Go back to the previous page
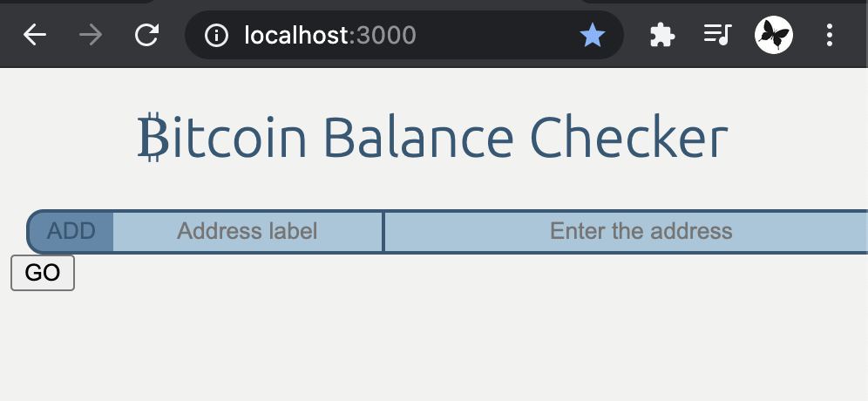 tap(35, 35)
